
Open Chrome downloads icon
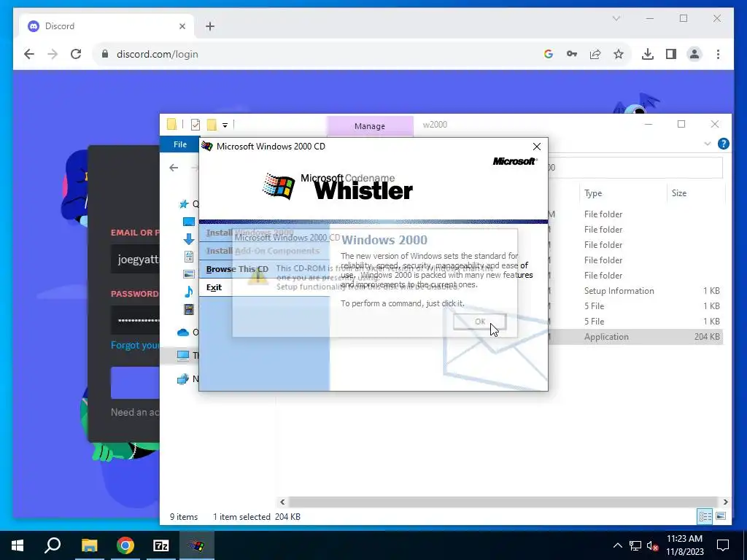pyautogui.click(x=648, y=54)
